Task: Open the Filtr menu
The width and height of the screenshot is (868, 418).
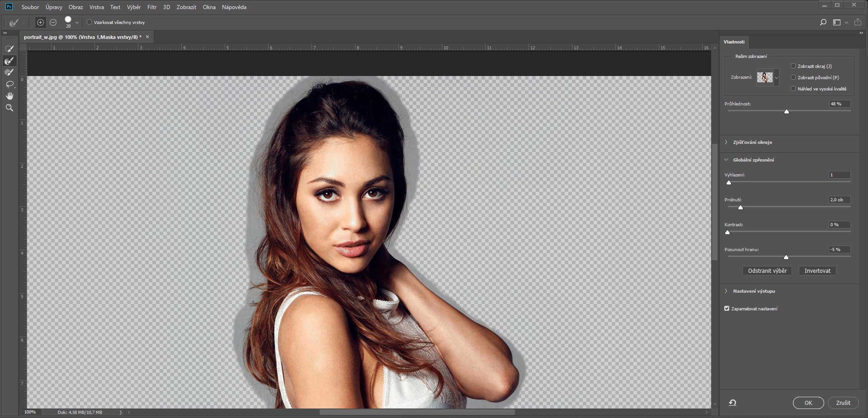Action: tap(151, 7)
